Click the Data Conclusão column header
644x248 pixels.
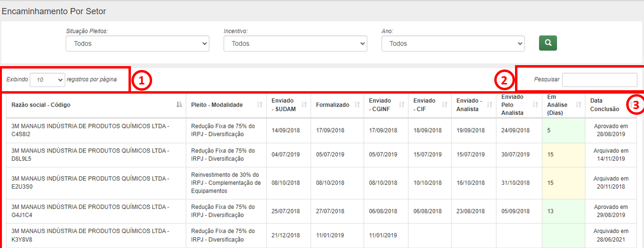point(611,105)
